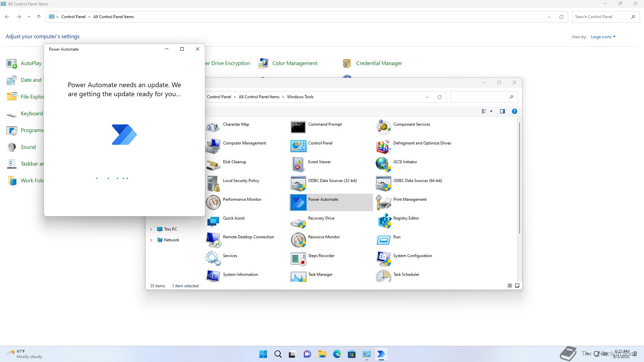This screenshot has width=644, height=362.
Task: Open the Windows Start menu
Action: click(263, 354)
